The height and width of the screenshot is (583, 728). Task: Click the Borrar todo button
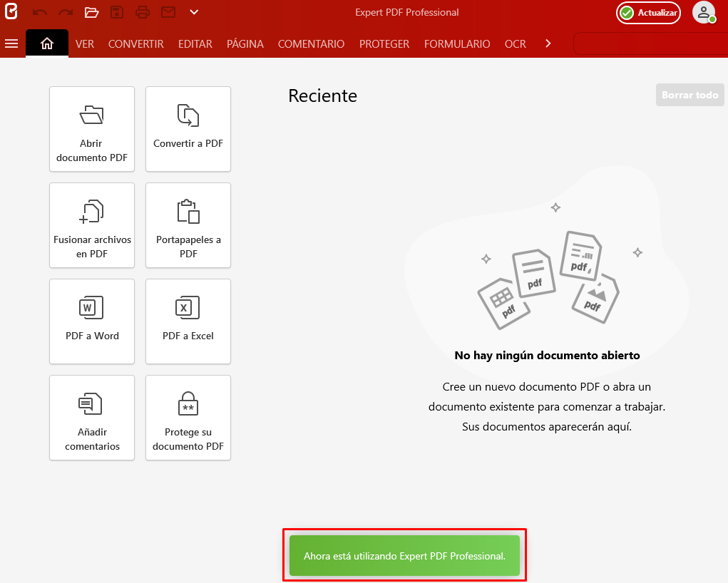pyautogui.click(x=690, y=95)
